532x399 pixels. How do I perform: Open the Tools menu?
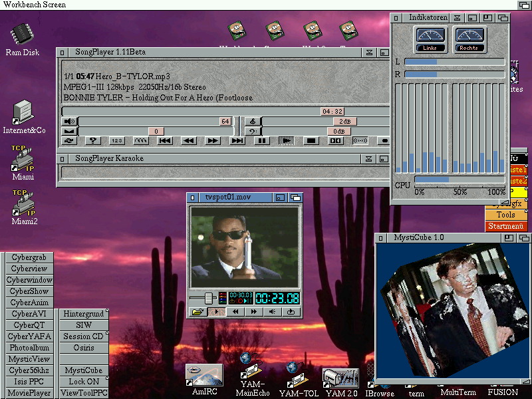(507, 214)
